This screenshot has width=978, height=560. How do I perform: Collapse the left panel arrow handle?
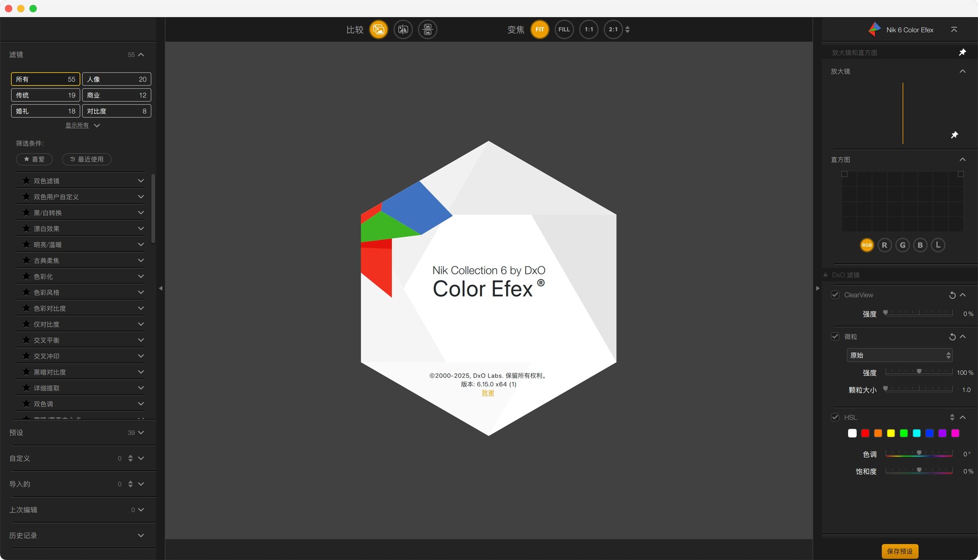point(161,288)
